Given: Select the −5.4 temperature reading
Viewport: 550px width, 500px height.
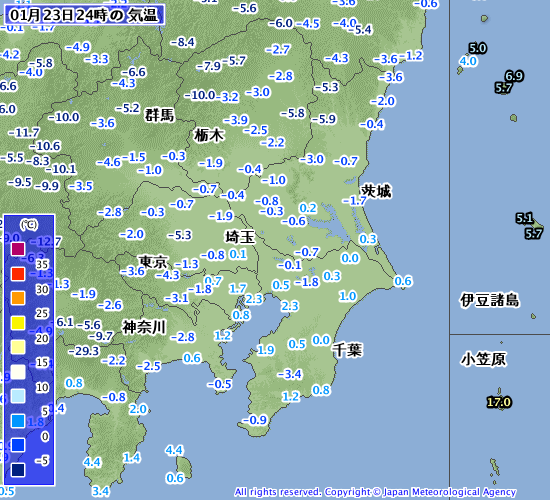Looking at the screenshot, I should coord(360,30).
